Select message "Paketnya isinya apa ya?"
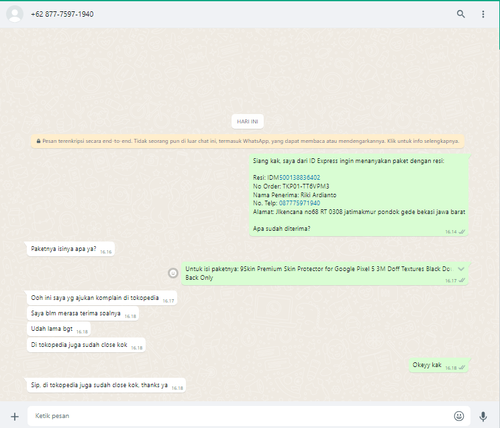 click(71, 249)
